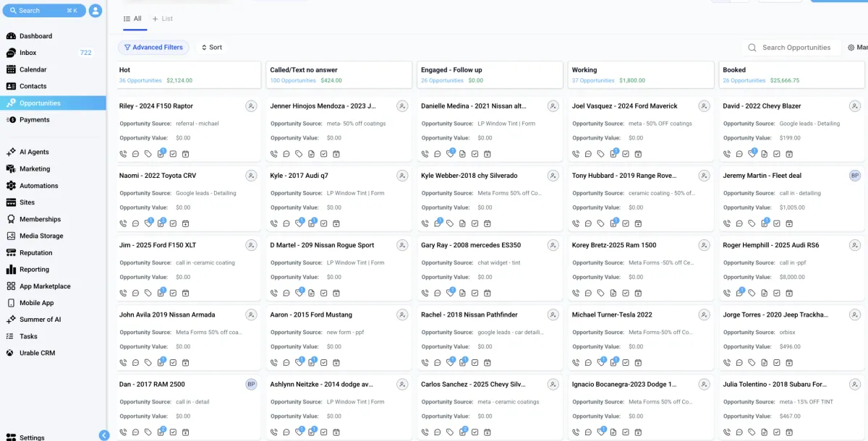This screenshot has width=868, height=441.
Task: Open the Sort options
Action: tap(211, 48)
